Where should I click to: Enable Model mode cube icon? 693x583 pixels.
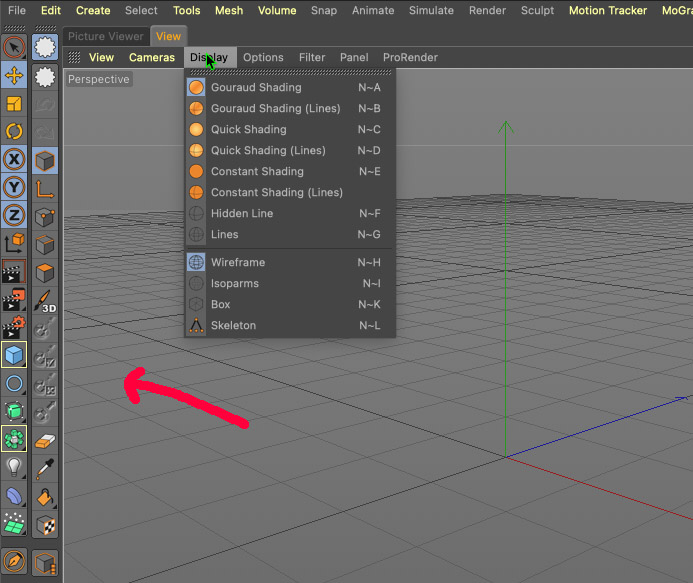click(x=45, y=161)
